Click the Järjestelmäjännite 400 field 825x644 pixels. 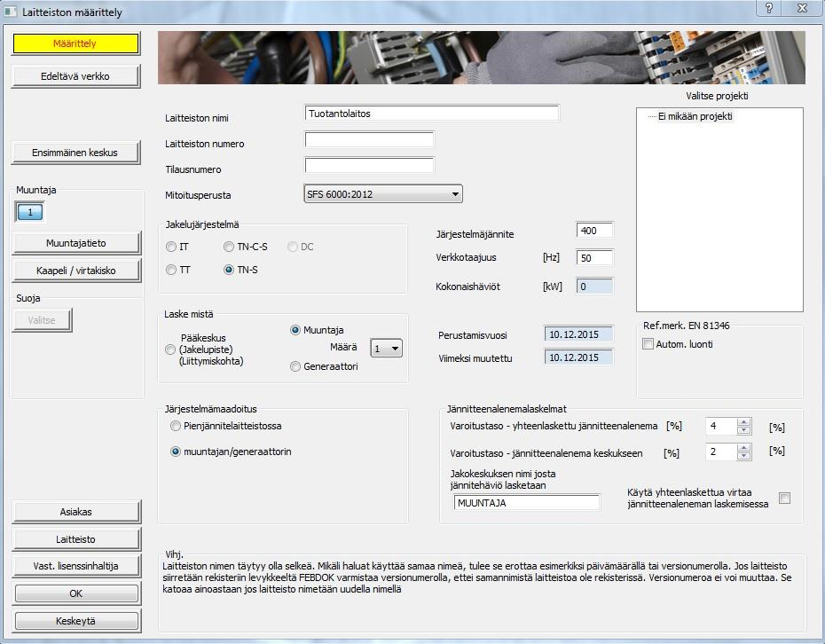coord(595,231)
